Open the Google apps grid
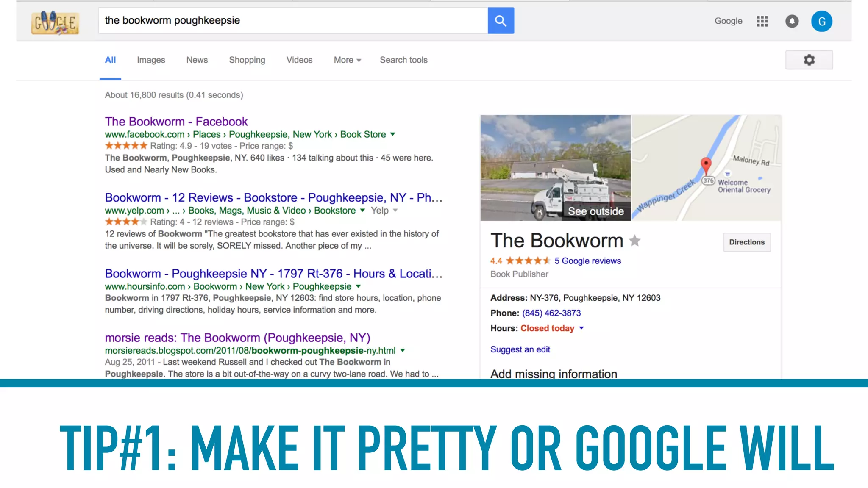This screenshot has width=868, height=488. point(762,21)
